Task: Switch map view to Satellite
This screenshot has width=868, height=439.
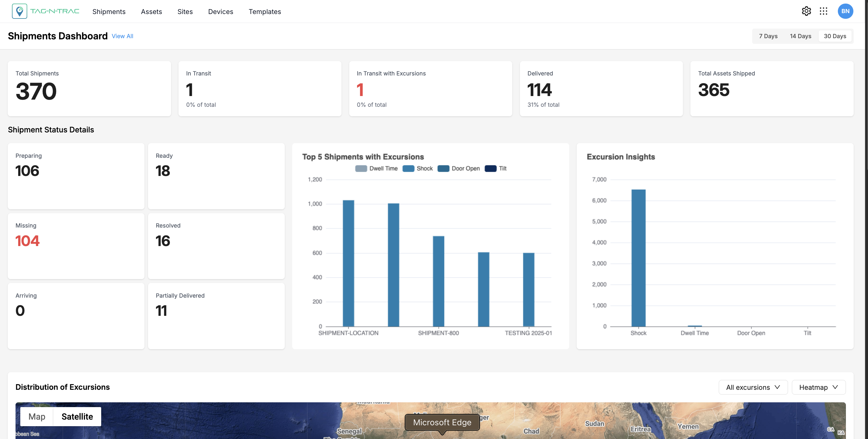Action: (x=77, y=416)
